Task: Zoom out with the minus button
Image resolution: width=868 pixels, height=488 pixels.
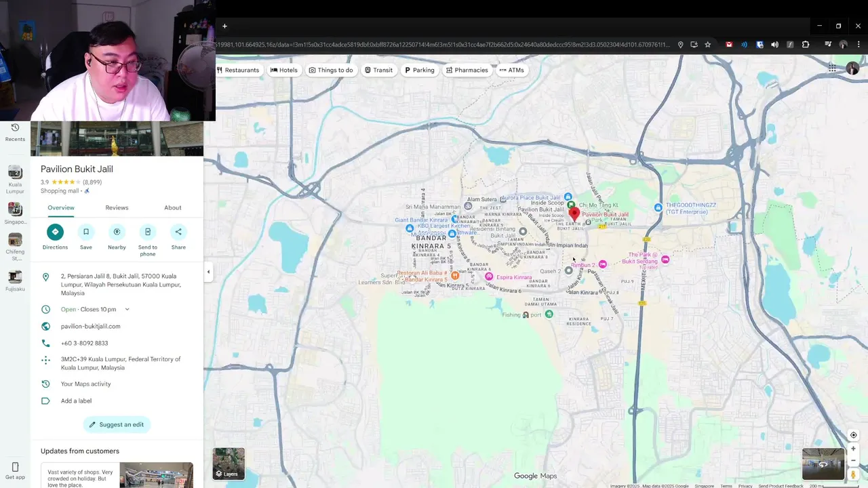Action: (853, 460)
